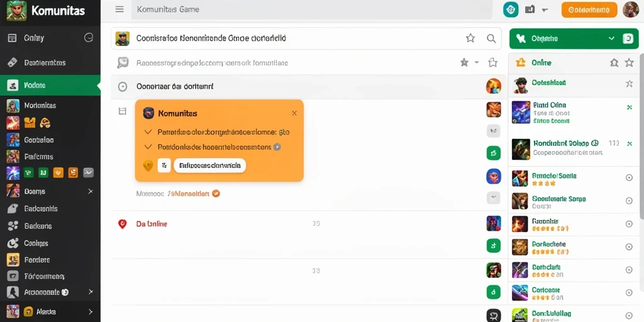Click the Komunitas logo in the sidebar header
Screen dimensions: 644x322
17,11
